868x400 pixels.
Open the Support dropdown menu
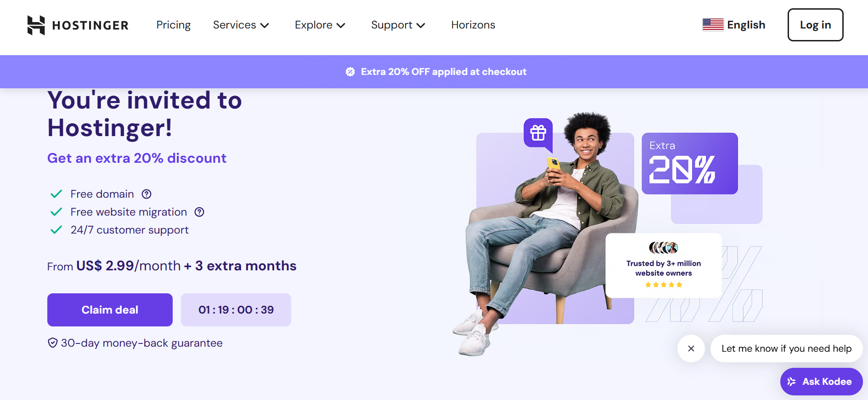[398, 25]
